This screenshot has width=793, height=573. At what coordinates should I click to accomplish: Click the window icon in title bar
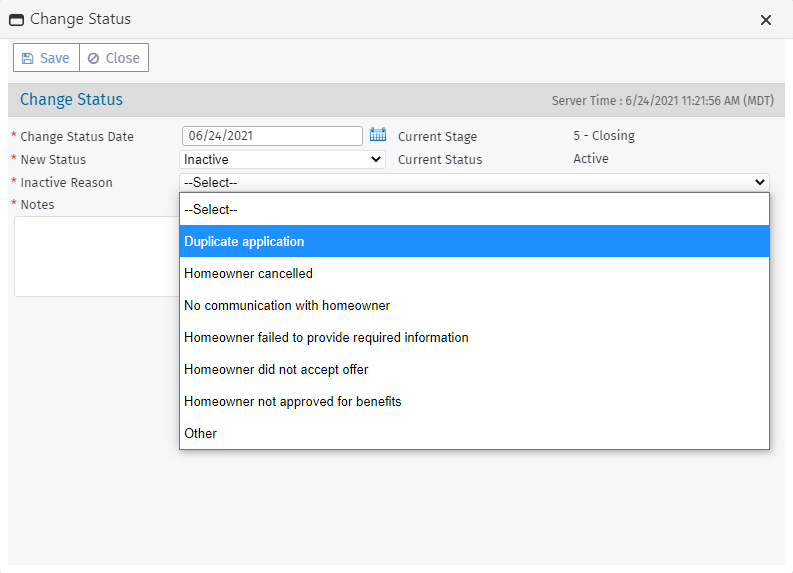pos(16,20)
